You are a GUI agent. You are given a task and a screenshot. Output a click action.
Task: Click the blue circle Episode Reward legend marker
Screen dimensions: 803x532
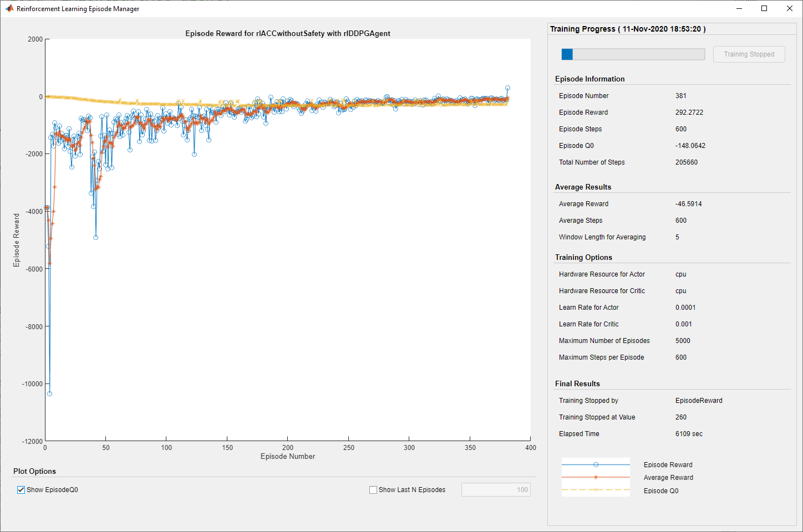tap(596, 464)
